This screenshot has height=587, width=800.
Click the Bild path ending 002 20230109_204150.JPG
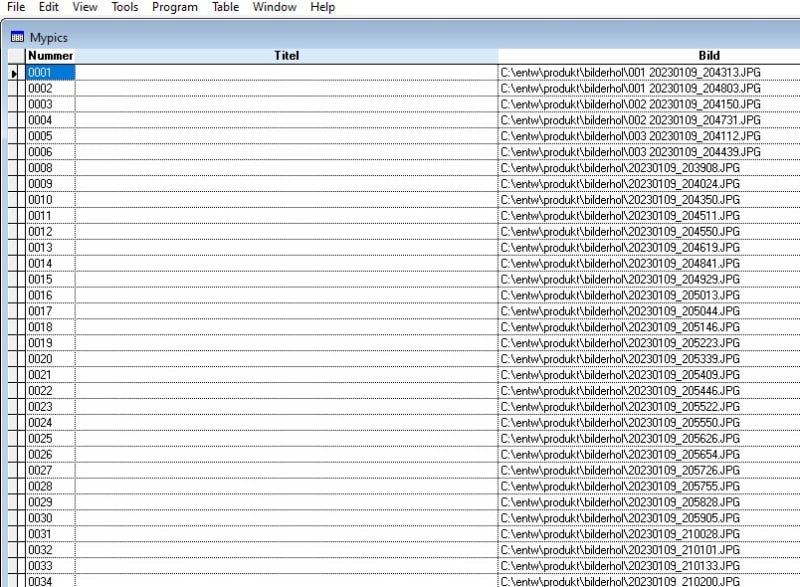pyautogui.click(x=630, y=104)
